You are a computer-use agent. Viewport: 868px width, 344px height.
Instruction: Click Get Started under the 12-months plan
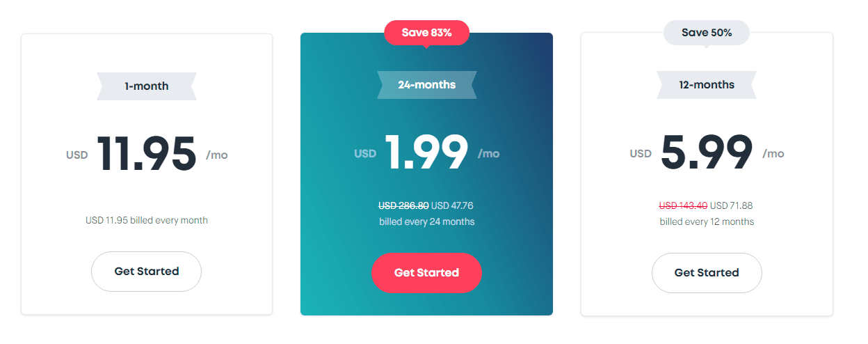tap(707, 273)
